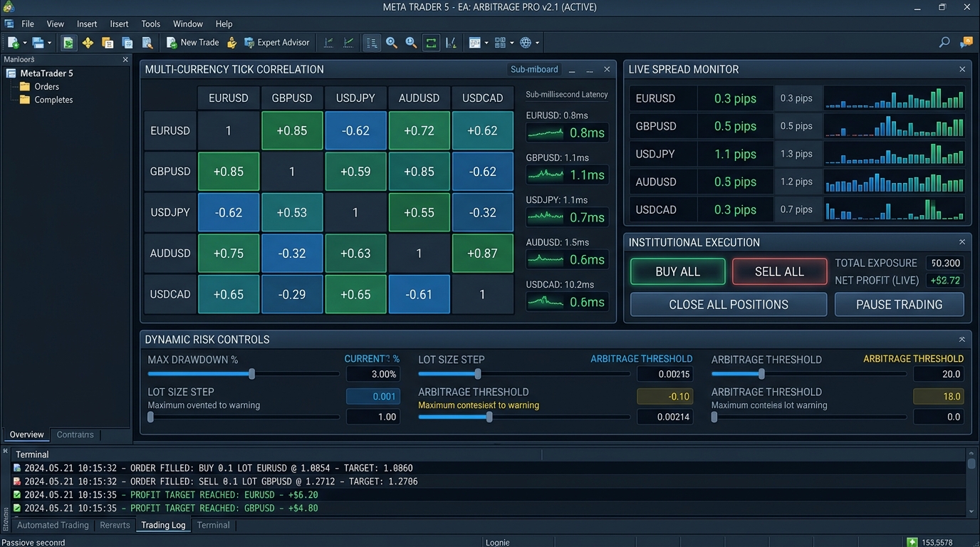Open the document search magnifier icon
The width and height of the screenshot is (980, 547).
pyautogui.click(x=147, y=43)
